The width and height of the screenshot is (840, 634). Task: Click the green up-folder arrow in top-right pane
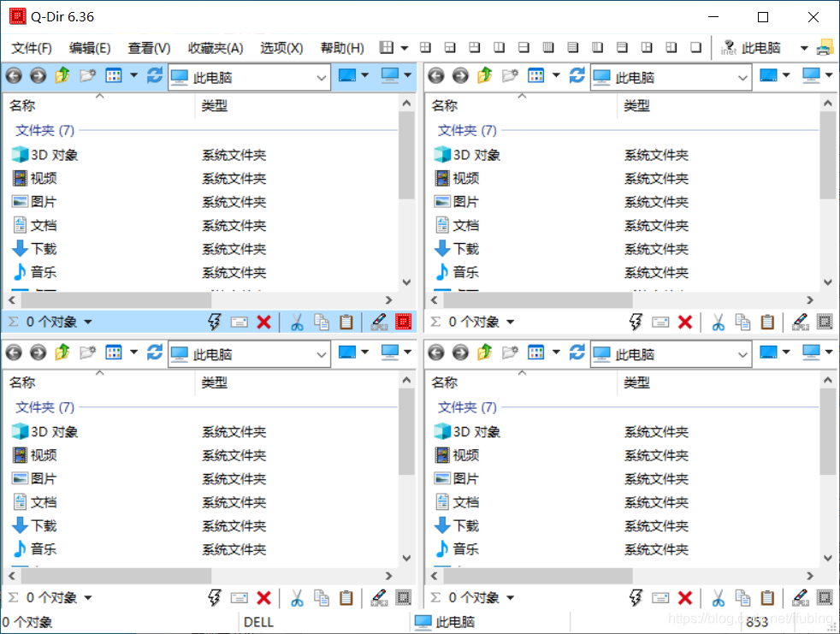click(482, 76)
